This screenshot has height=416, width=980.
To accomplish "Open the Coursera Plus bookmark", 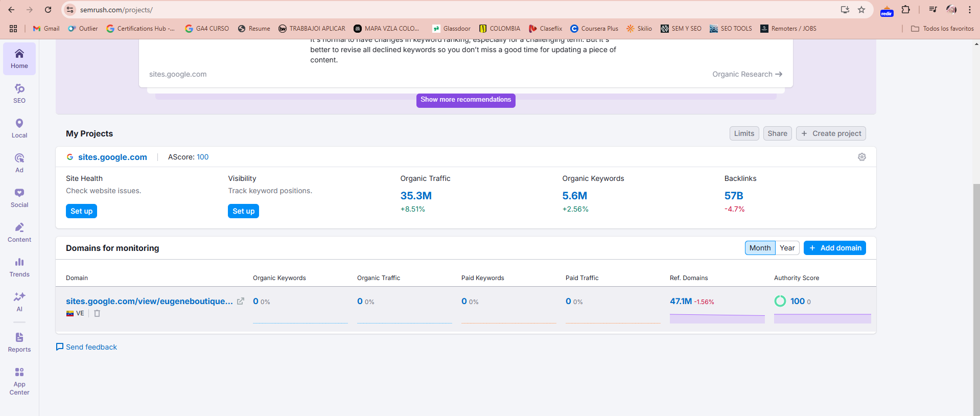I will [x=594, y=29].
